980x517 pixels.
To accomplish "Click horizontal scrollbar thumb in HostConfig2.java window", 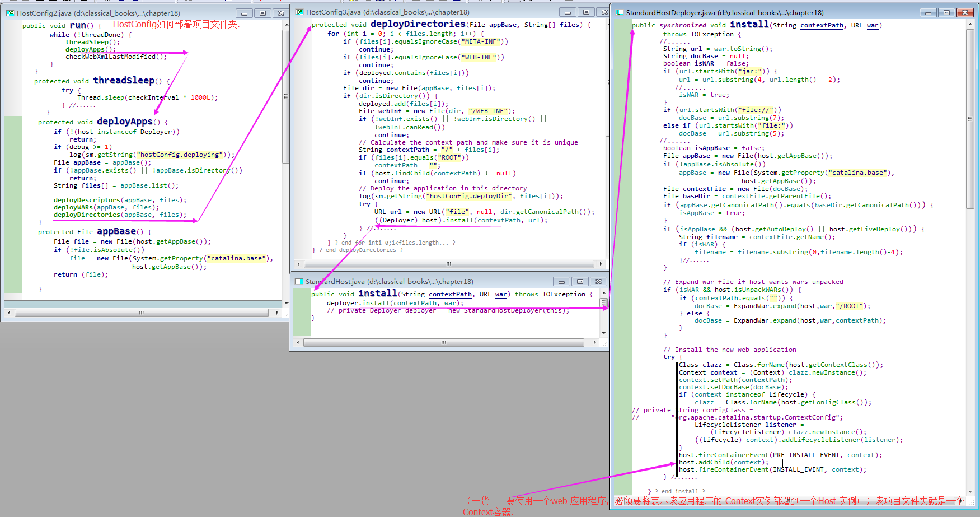I will click(x=142, y=313).
